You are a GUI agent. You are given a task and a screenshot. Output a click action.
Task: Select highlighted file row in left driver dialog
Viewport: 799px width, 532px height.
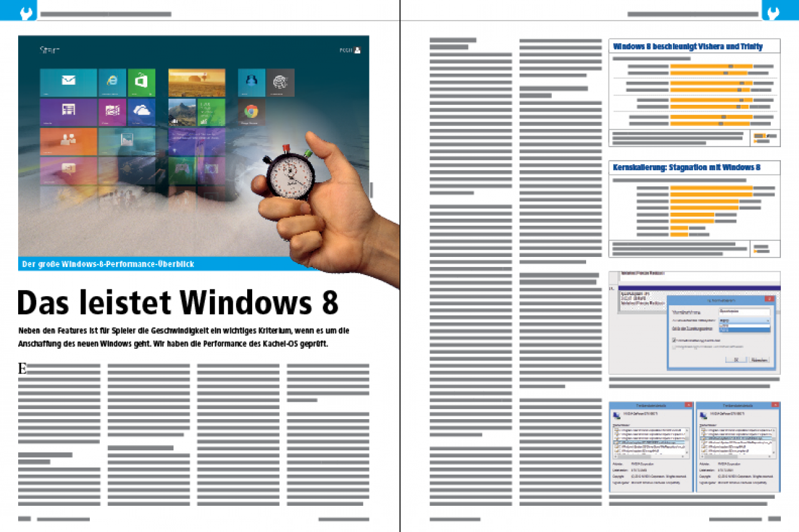tap(648, 442)
